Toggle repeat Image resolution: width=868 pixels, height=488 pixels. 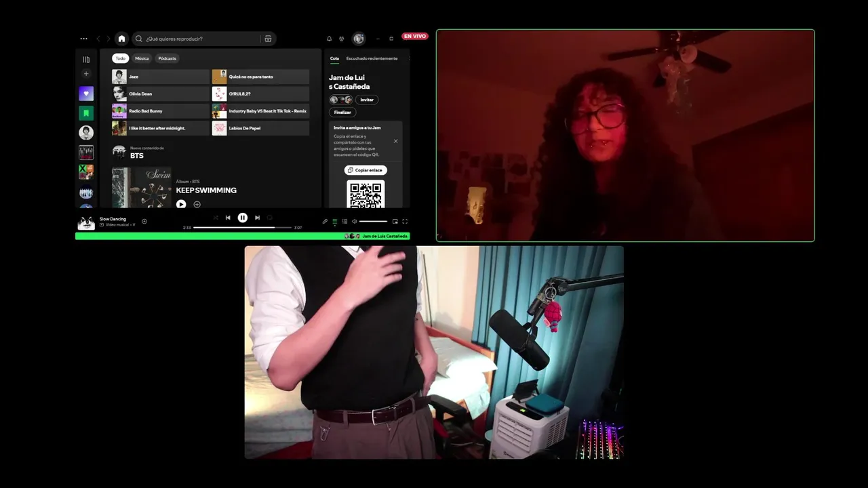click(269, 218)
